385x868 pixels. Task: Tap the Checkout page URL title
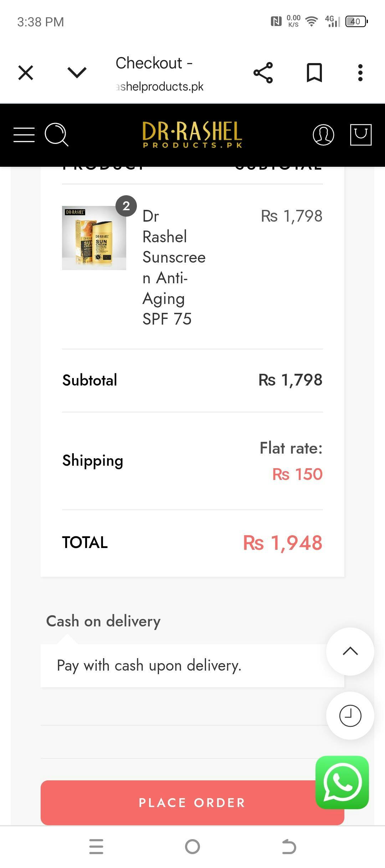(x=159, y=74)
